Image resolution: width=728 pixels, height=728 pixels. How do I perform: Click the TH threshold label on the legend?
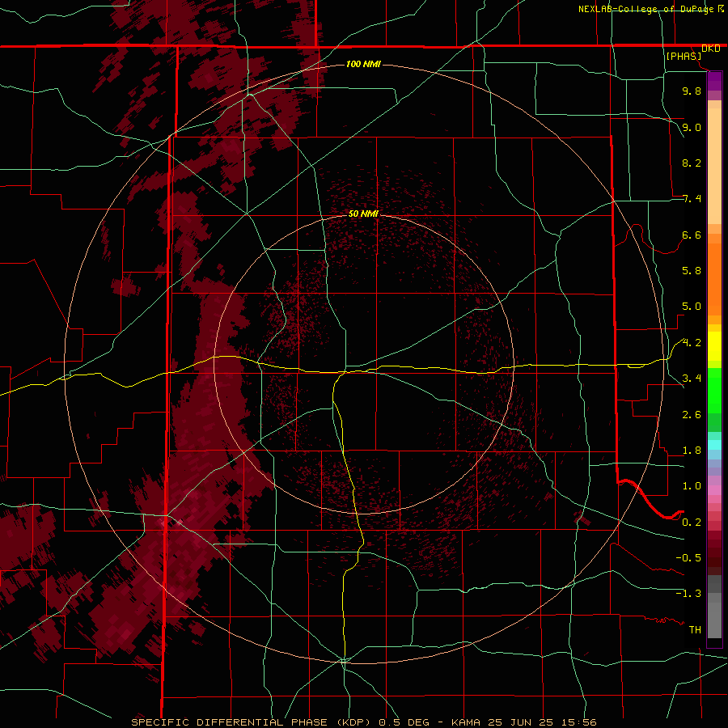(695, 630)
